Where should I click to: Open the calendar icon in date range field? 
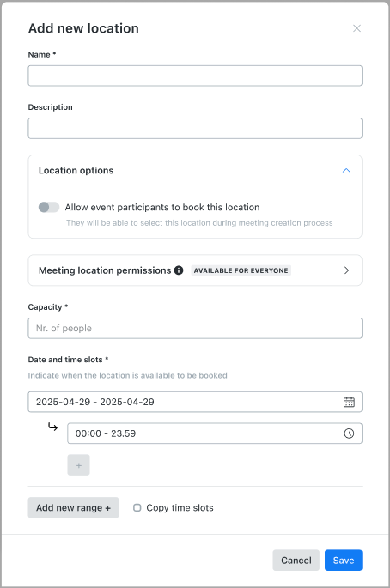coord(349,402)
